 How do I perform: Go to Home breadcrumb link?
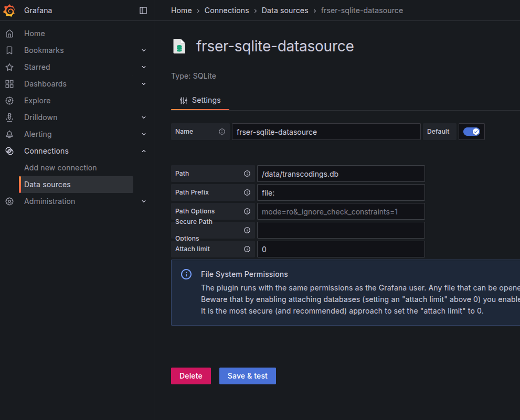click(x=182, y=10)
